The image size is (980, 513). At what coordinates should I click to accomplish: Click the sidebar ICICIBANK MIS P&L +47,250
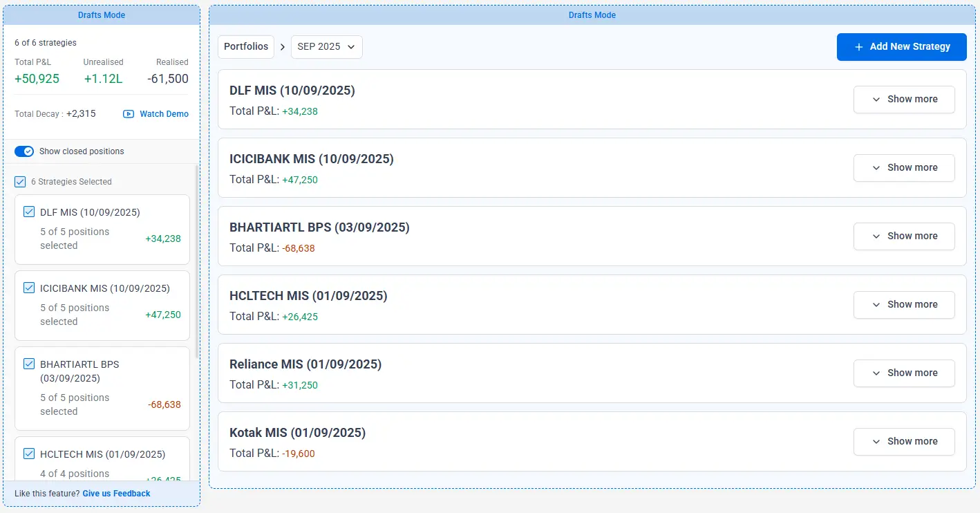(163, 315)
